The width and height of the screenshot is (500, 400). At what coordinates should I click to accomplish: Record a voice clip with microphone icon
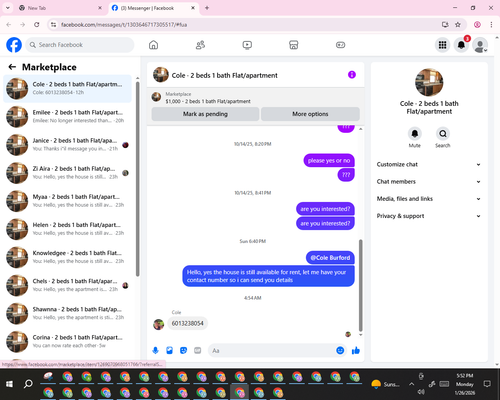point(155,350)
